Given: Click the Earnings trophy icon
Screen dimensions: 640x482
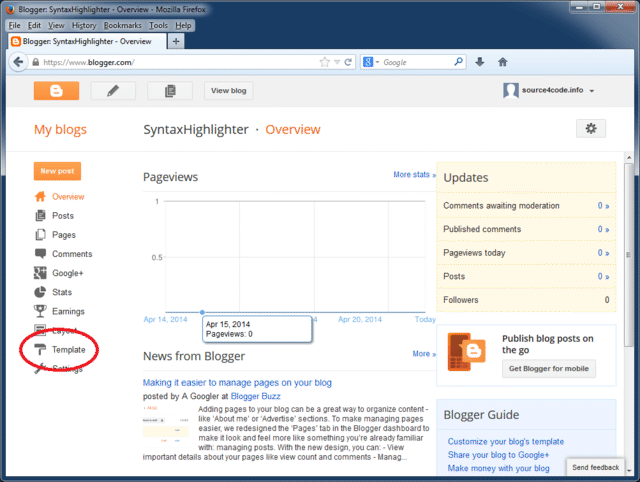Looking at the screenshot, I should 40,311.
